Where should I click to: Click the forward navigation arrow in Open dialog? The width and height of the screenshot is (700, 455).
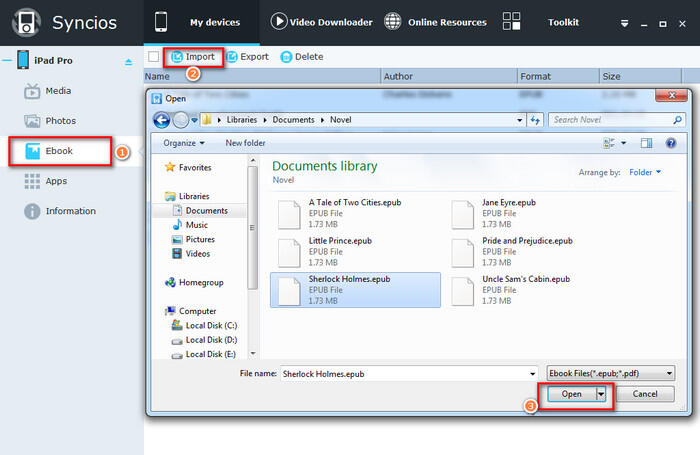(180, 120)
